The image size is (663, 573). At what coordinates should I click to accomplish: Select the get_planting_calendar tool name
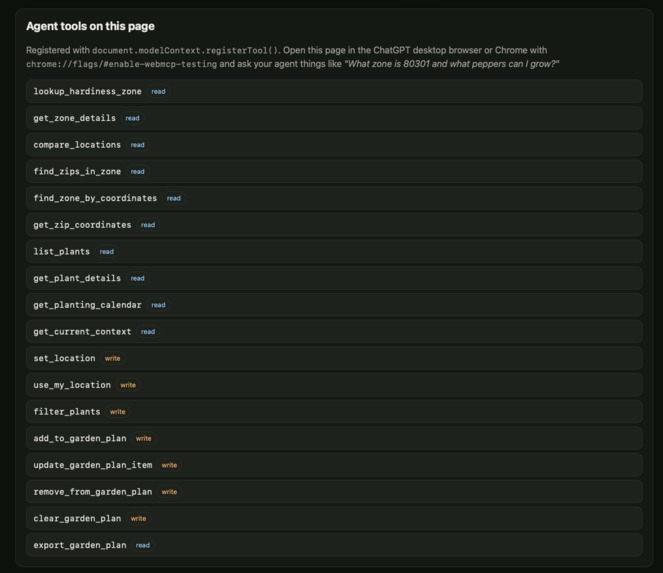(x=88, y=304)
